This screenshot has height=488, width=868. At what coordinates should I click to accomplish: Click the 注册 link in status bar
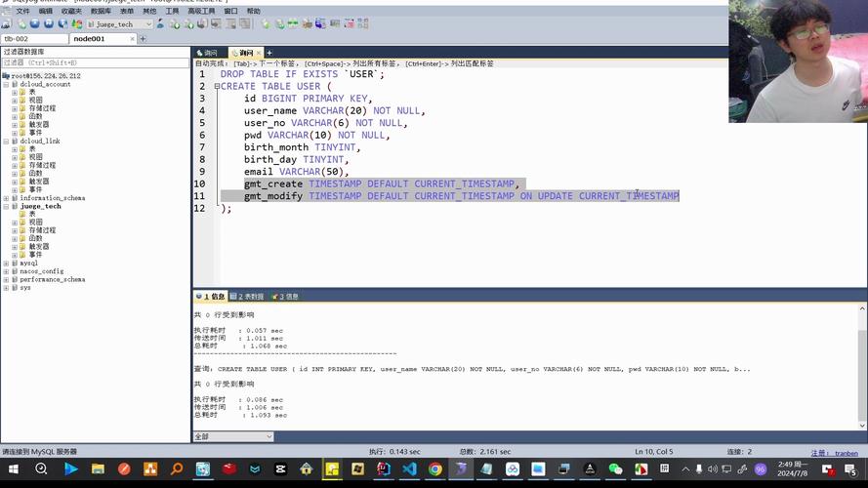(820, 453)
